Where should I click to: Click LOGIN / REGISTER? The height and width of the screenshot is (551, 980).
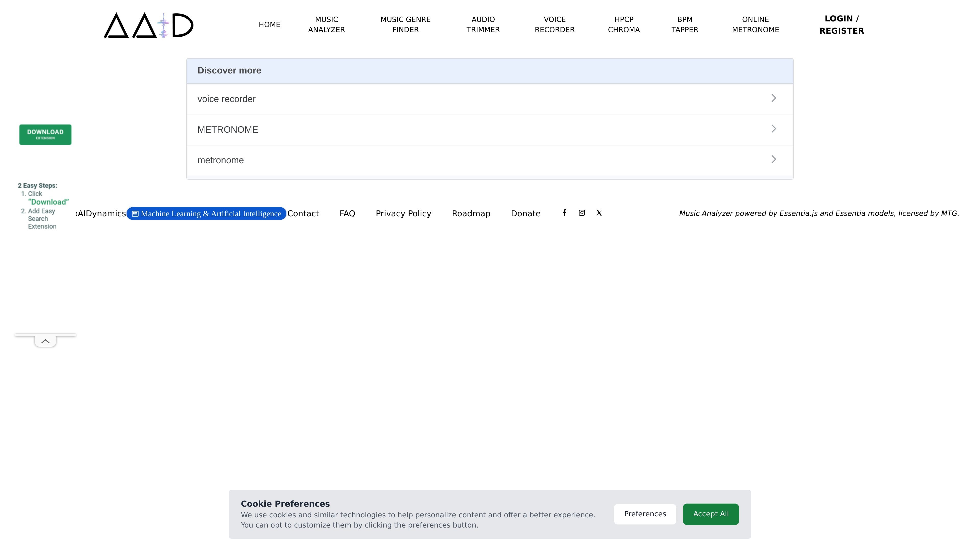841,25
